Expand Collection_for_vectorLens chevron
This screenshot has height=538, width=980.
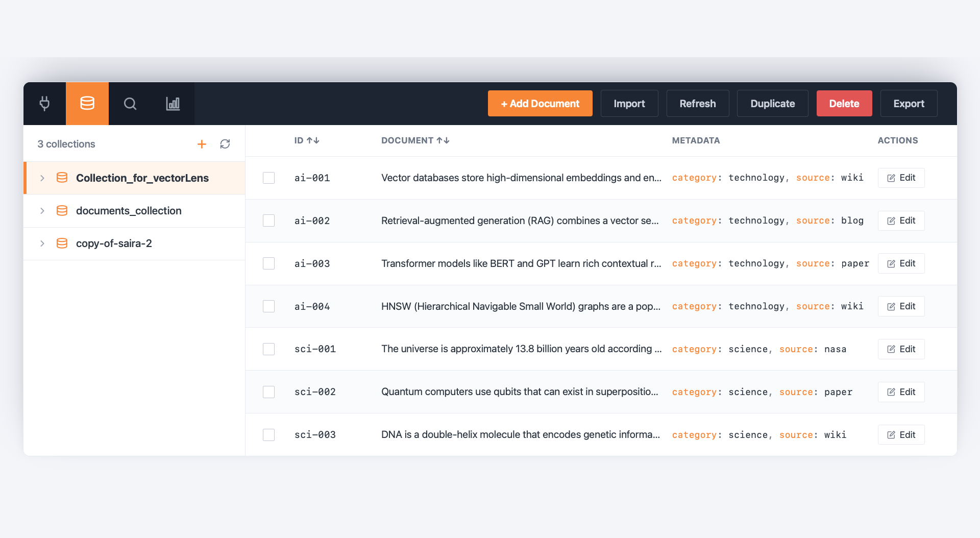42,178
